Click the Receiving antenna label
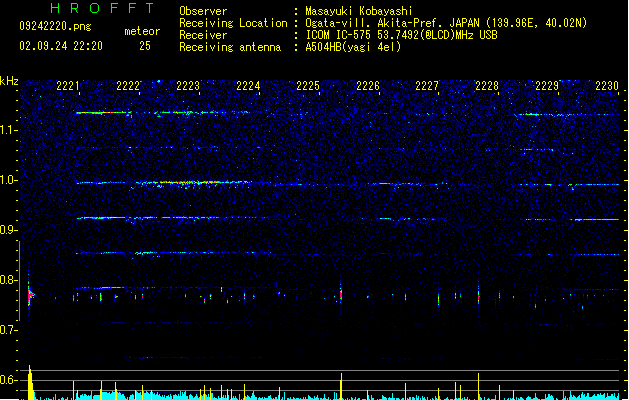 pos(230,47)
